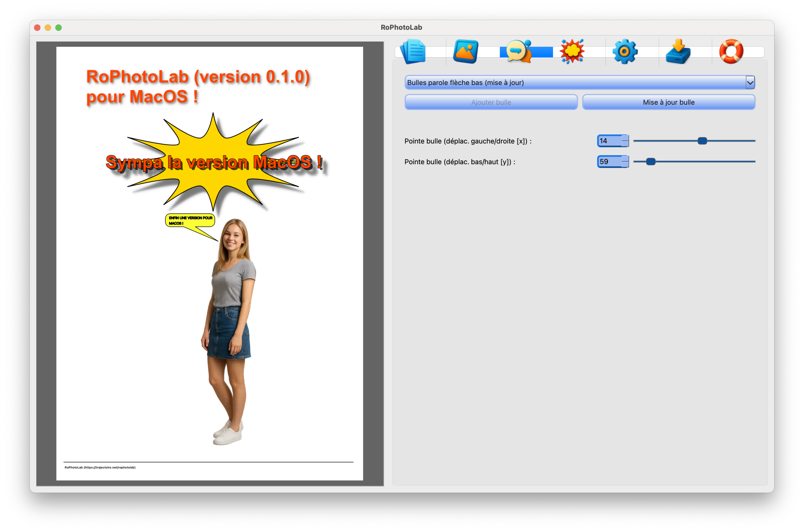
Task: Click the x value field showing 14
Action: (x=609, y=141)
